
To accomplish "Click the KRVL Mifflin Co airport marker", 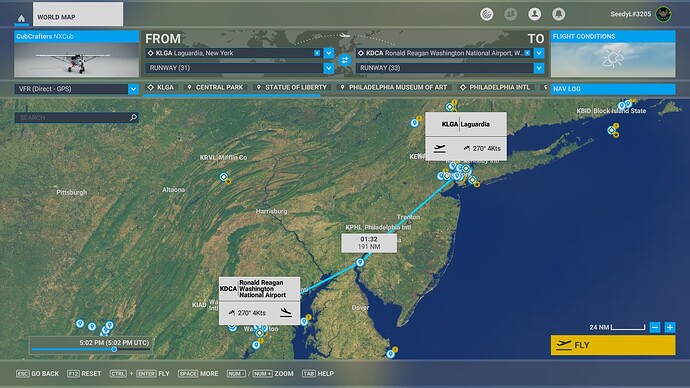I will (224, 177).
